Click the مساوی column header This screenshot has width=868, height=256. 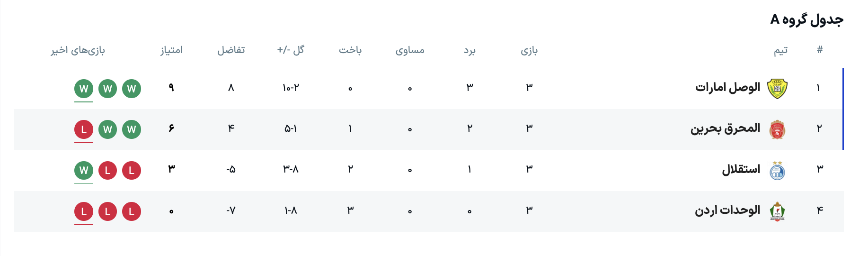pos(410,50)
